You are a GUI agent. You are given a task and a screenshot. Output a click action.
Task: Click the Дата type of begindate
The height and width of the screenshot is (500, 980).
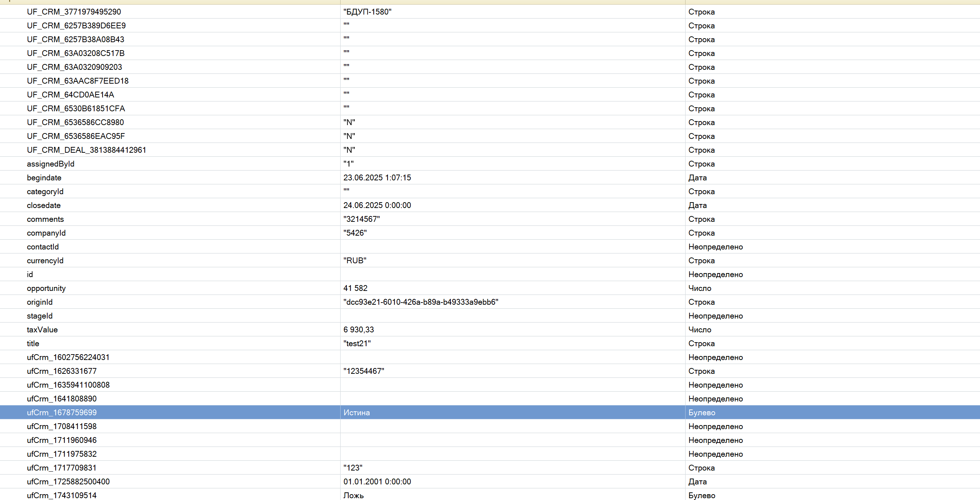coord(697,178)
